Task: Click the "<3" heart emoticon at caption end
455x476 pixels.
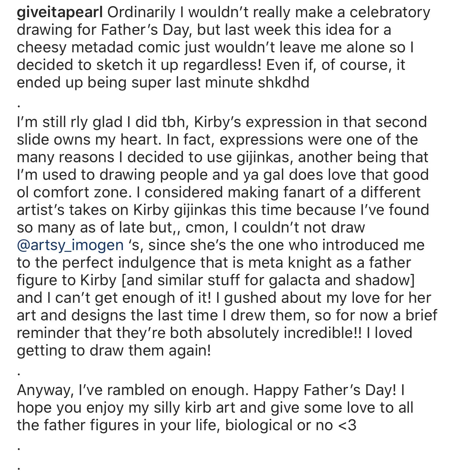Action: click(x=346, y=425)
